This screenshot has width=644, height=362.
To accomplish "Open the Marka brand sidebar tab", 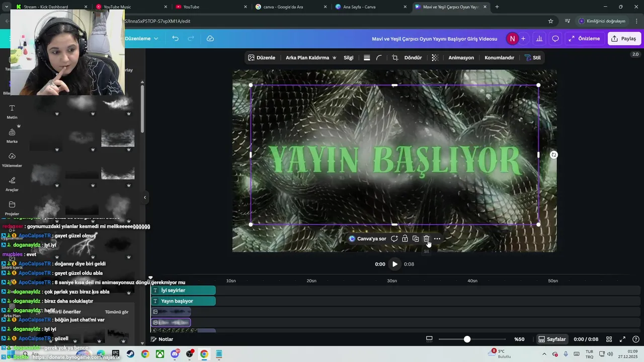I will [12, 136].
